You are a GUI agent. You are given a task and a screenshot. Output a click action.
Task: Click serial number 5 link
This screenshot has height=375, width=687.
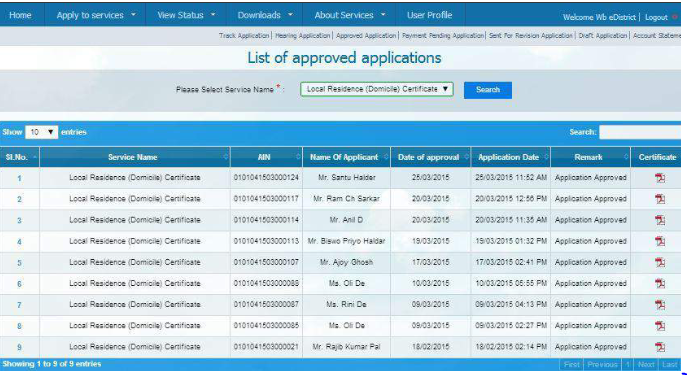pyautogui.click(x=19, y=263)
